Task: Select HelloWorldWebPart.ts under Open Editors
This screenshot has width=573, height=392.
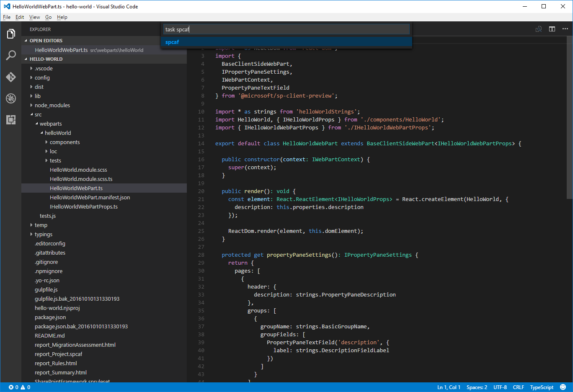Action: (104, 50)
